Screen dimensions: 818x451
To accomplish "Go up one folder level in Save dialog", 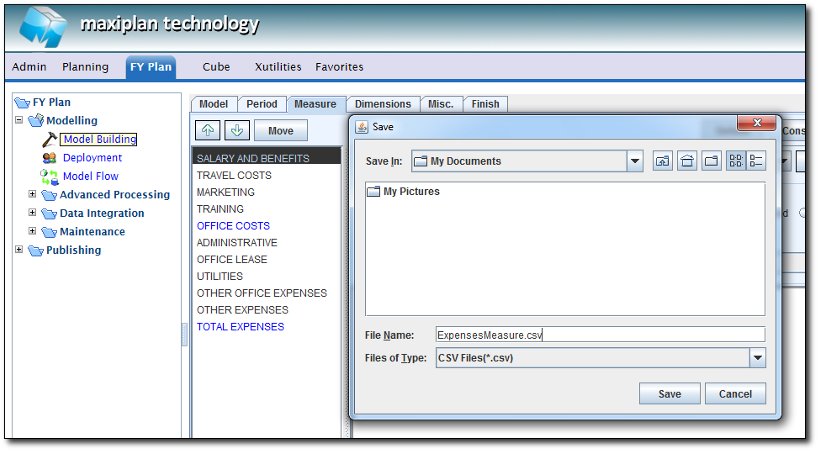I will click(x=663, y=161).
